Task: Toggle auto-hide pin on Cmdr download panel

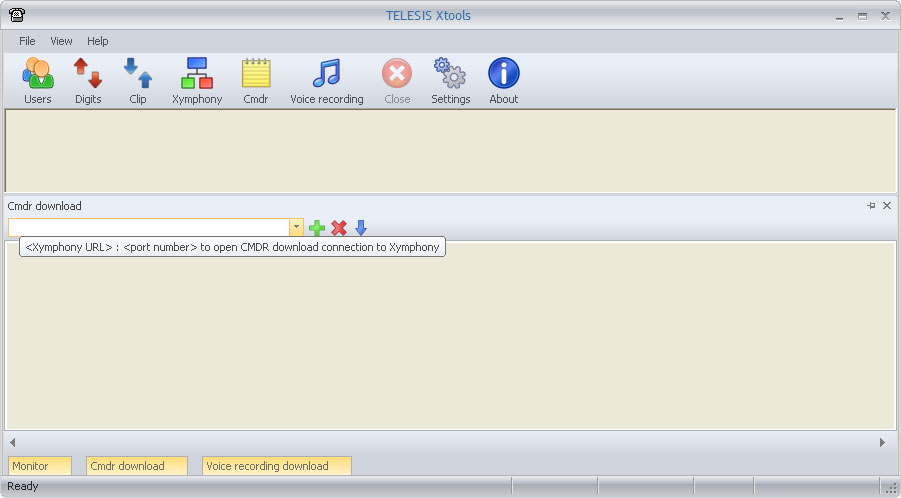Action: coord(871,206)
